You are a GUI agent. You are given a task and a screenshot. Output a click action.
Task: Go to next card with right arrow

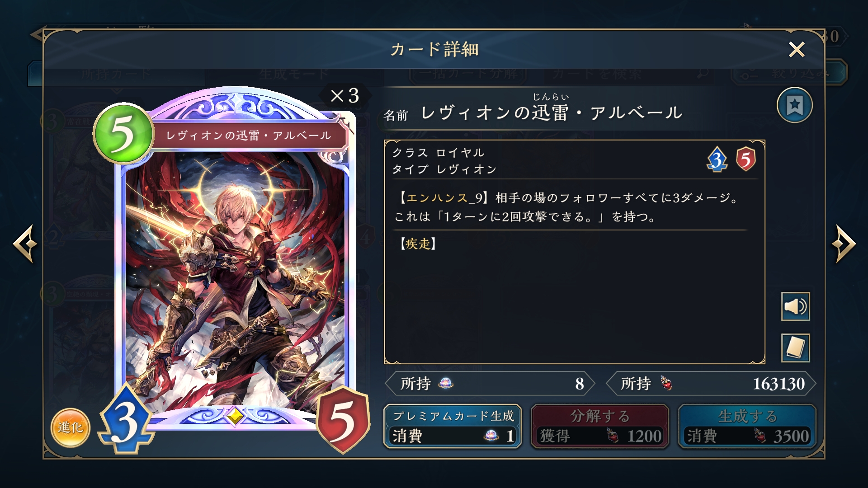click(x=843, y=244)
